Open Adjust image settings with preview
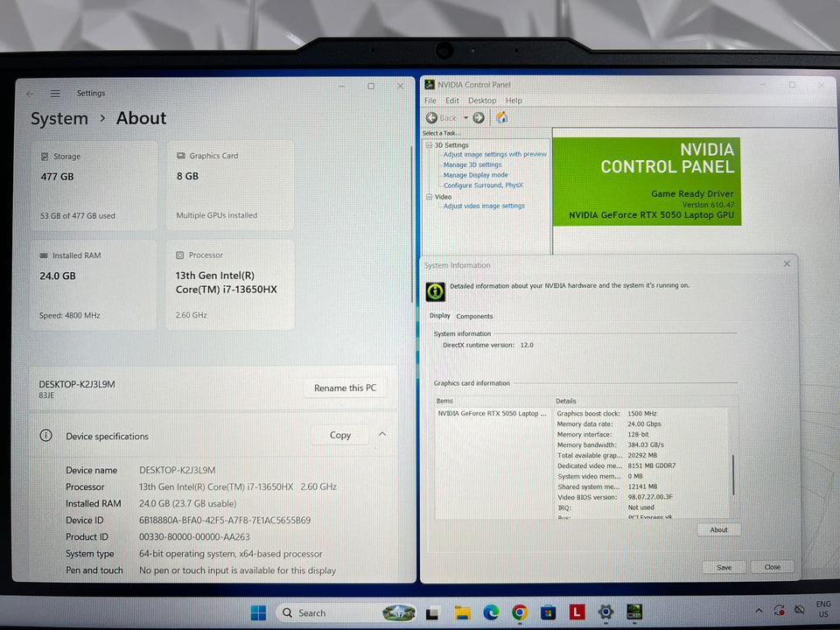 (x=495, y=154)
